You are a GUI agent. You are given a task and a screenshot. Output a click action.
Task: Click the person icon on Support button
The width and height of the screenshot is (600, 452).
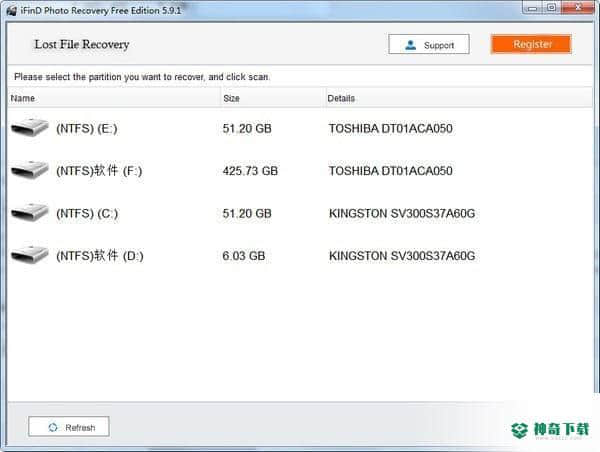[x=410, y=45]
